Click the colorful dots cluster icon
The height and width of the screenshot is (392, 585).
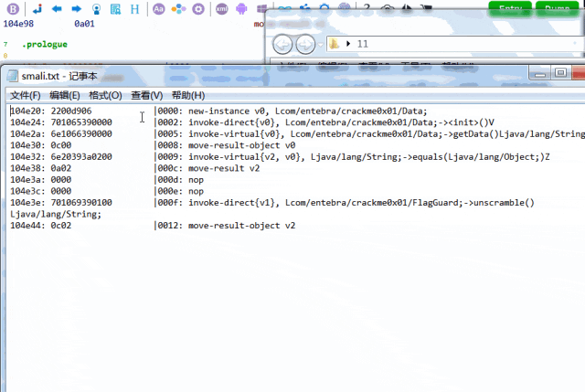coord(178,9)
